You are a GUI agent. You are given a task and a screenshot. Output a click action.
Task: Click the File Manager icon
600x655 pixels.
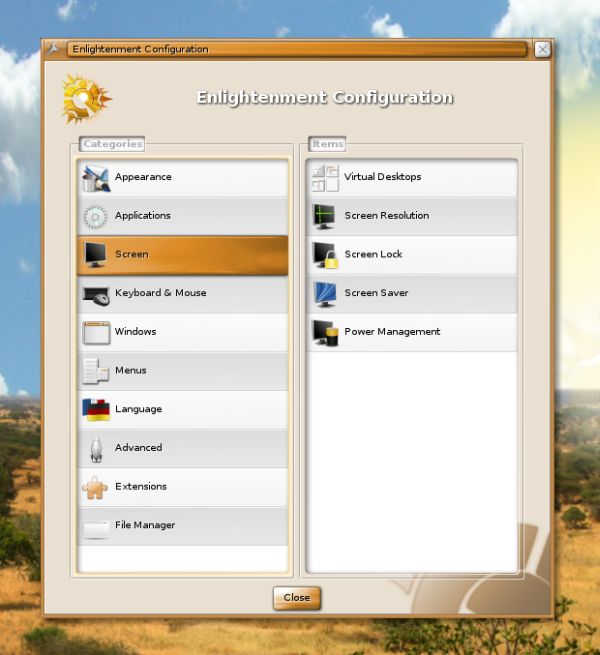coord(96,529)
